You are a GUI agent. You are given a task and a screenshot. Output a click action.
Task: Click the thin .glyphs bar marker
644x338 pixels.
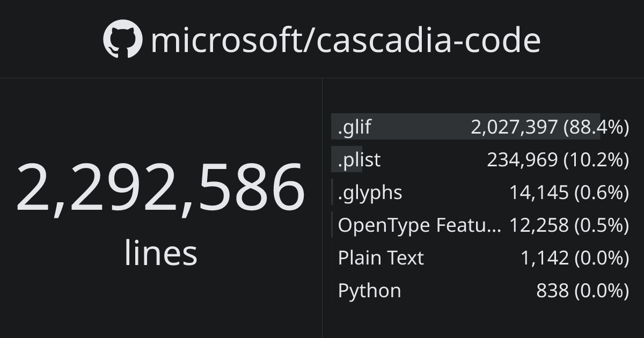pos(332,192)
